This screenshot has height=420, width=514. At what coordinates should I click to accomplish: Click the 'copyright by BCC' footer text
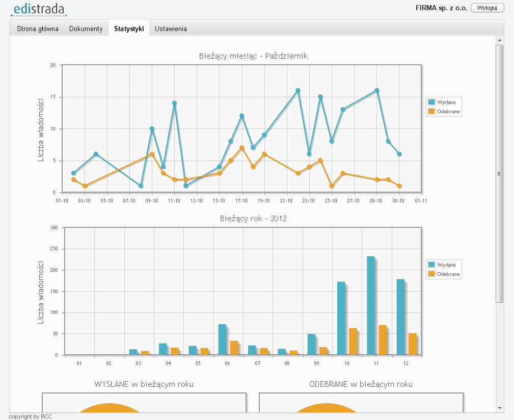click(x=30, y=416)
